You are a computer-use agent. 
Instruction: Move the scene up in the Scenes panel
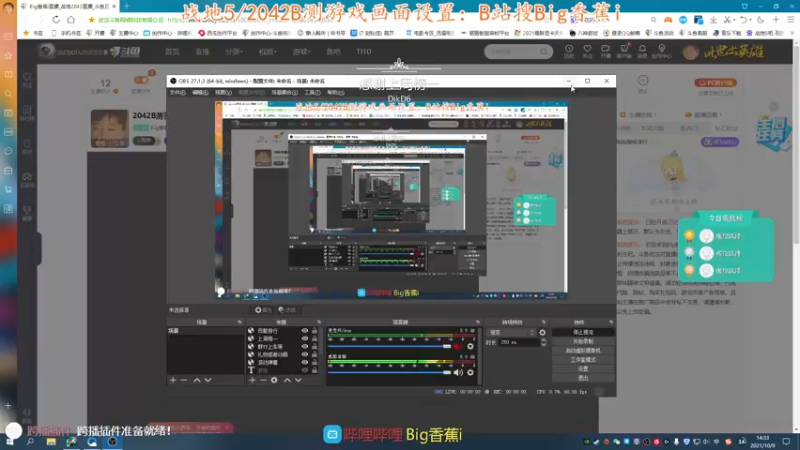[197, 380]
